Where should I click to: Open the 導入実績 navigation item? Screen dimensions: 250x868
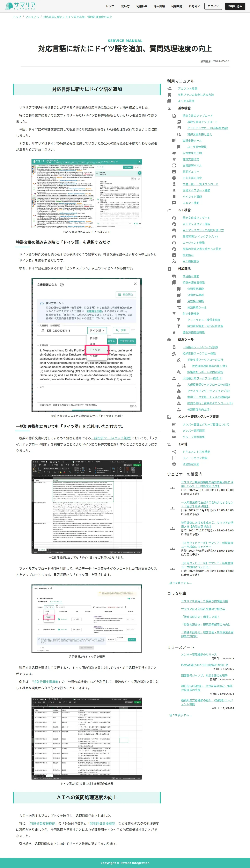pyautogui.click(x=159, y=6)
